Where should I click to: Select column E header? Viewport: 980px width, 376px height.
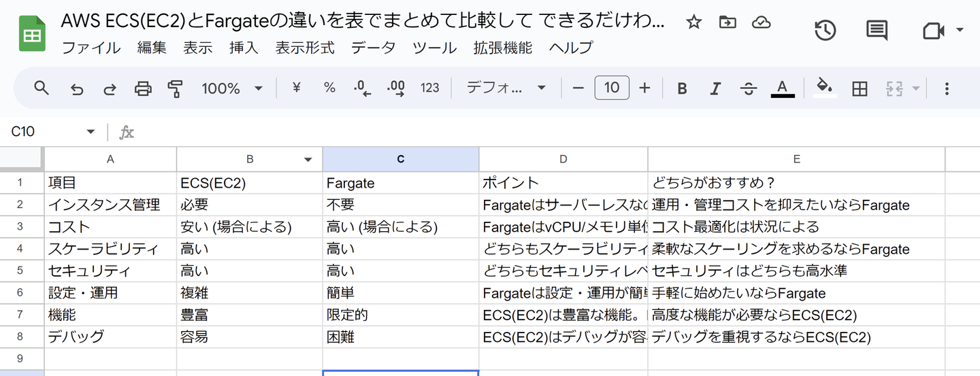pos(796,158)
